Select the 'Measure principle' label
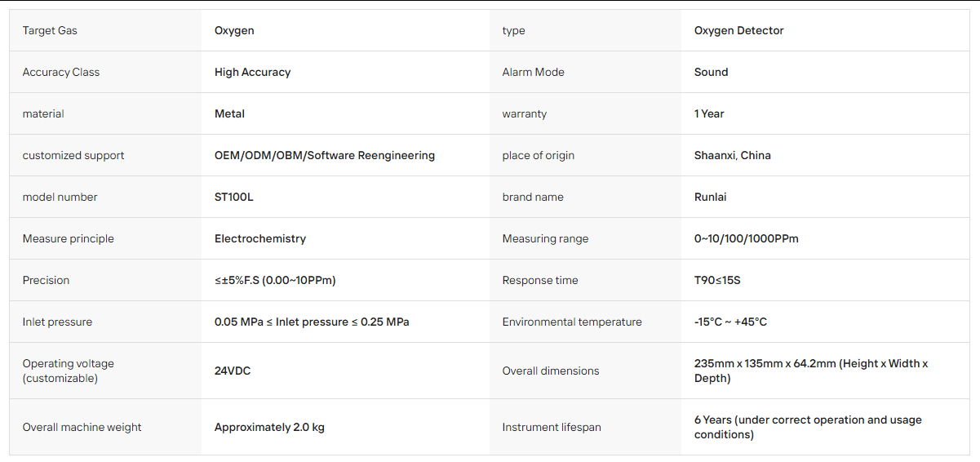Screen dimensions: 980x462 pos(69,238)
